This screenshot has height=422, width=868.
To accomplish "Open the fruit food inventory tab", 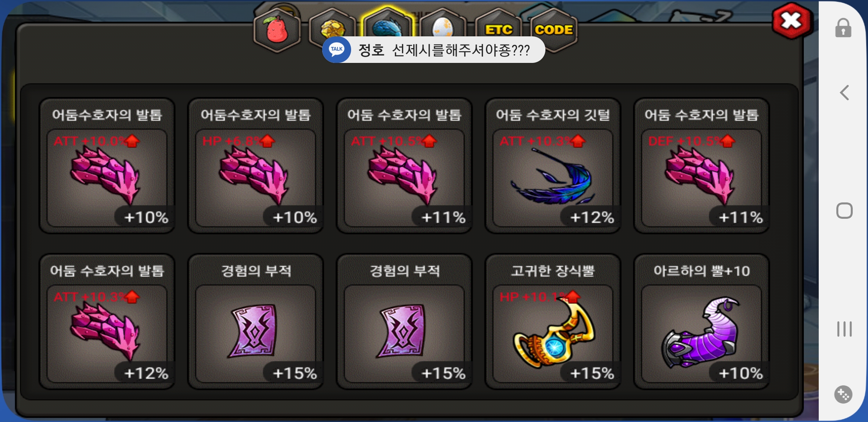I will (x=277, y=30).
